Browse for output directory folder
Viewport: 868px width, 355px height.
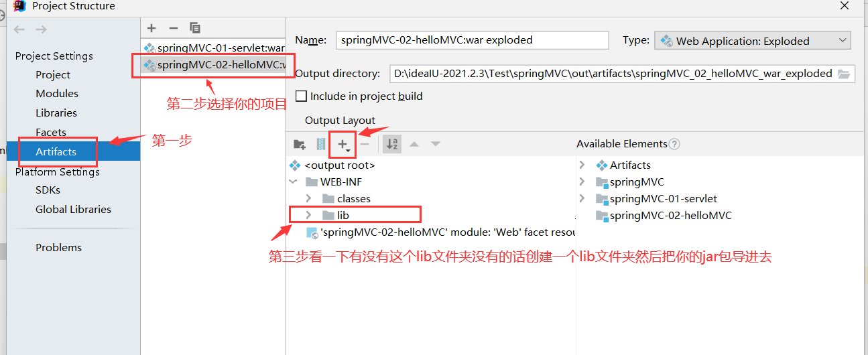tap(845, 74)
